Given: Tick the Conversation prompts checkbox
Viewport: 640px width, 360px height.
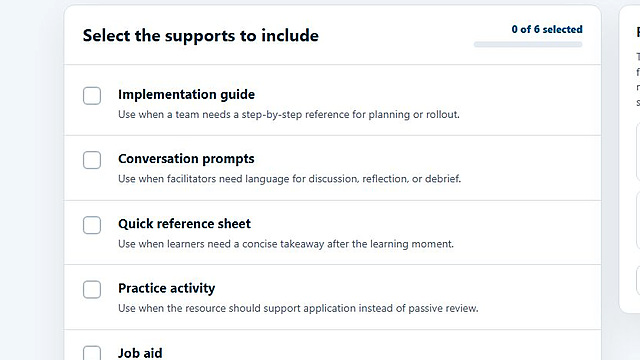Looking at the screenshot, I should pyautogui.click(x=92, y=160).
